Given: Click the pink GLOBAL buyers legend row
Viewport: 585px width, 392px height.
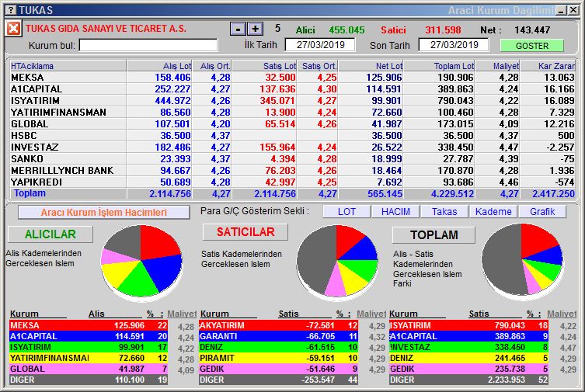Looking at the screenshot, I should [x=89, y=369].
